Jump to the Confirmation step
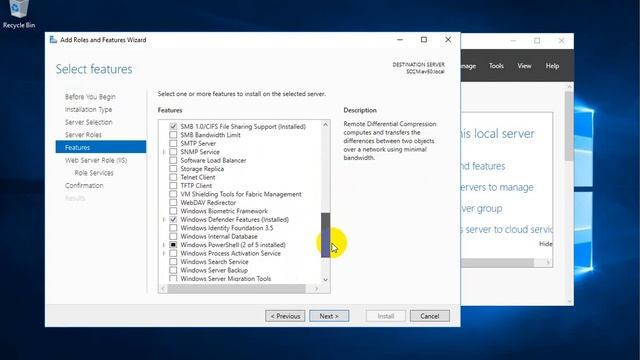640x360 pixels. click(x=84, y=185)
